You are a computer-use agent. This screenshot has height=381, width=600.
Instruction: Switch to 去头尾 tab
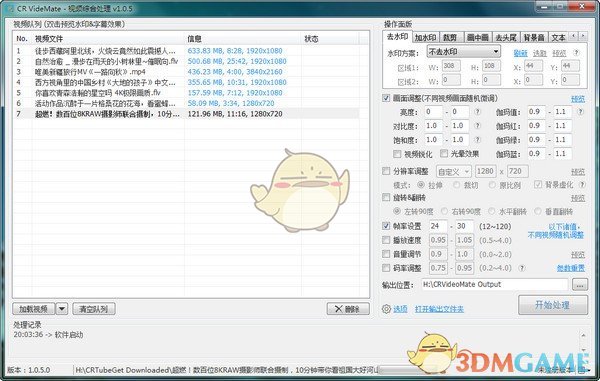(506, 37)
